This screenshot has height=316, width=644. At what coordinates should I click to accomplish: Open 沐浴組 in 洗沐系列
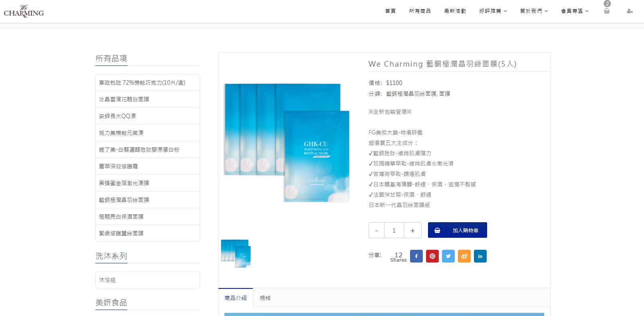(148, 280)
